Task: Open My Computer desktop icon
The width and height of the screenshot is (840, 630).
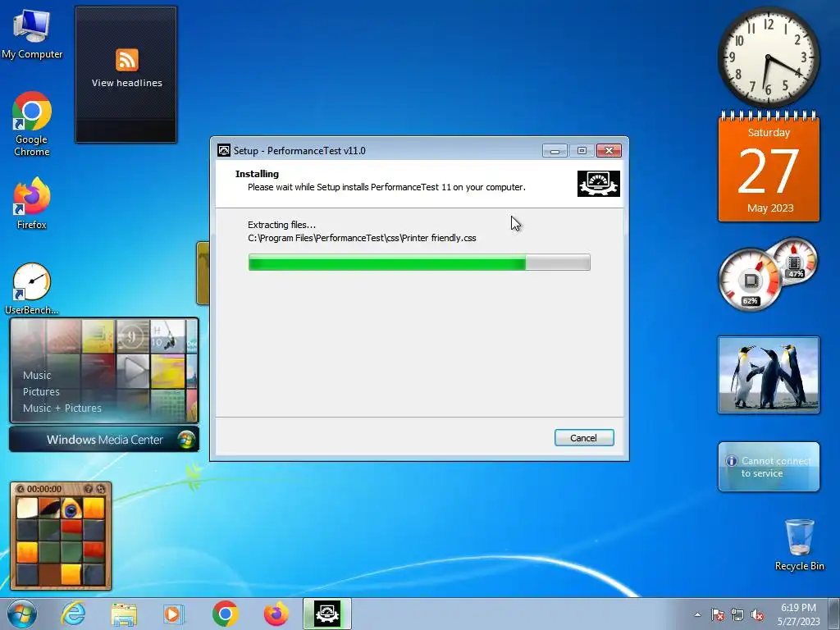Action: point(32,34)
